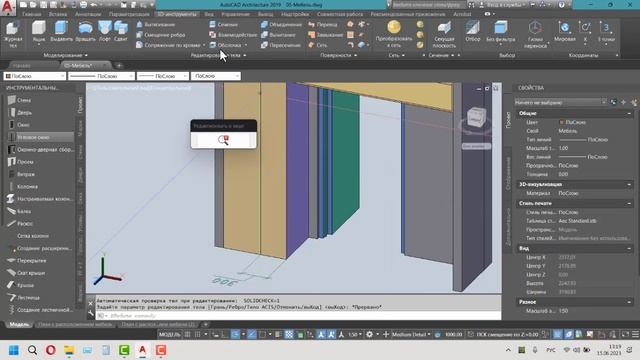
Task: Switch to the Модель layout tab
Action: pos(19,324)
